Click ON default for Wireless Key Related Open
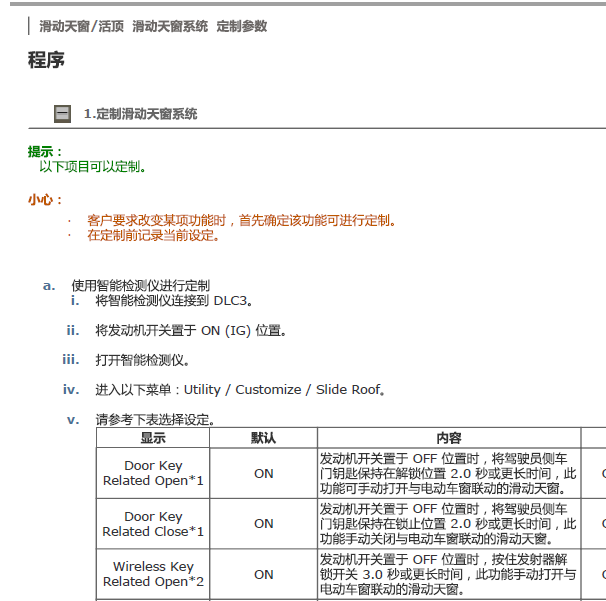Viewport: 606px width, 601px height. click(263, 575)
